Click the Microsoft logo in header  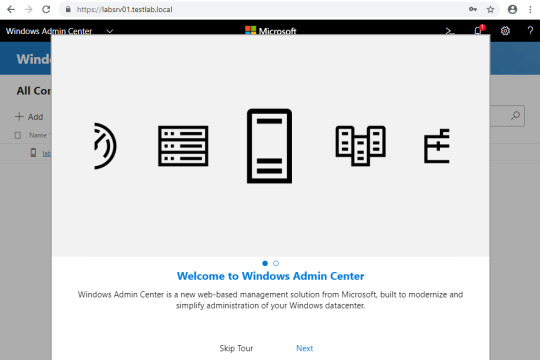tap(270, 31)
